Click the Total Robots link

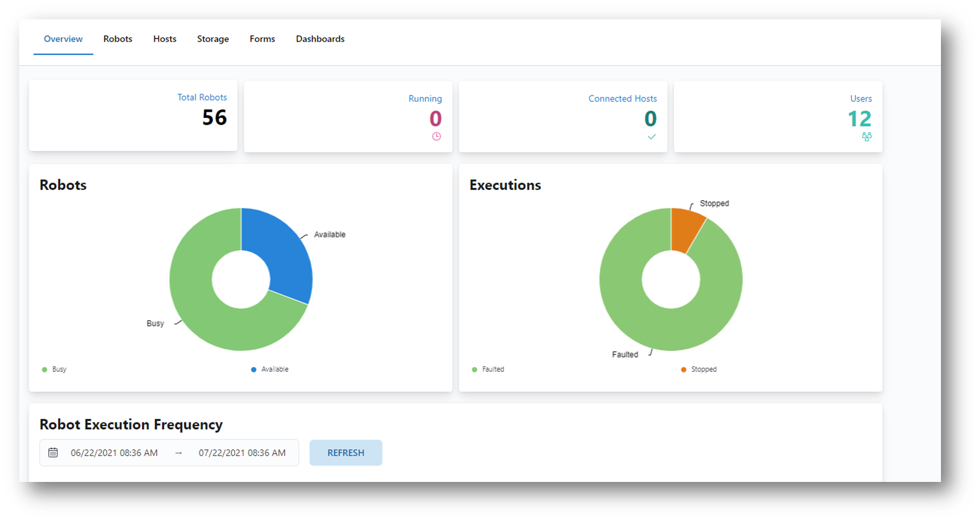point(202,97)
